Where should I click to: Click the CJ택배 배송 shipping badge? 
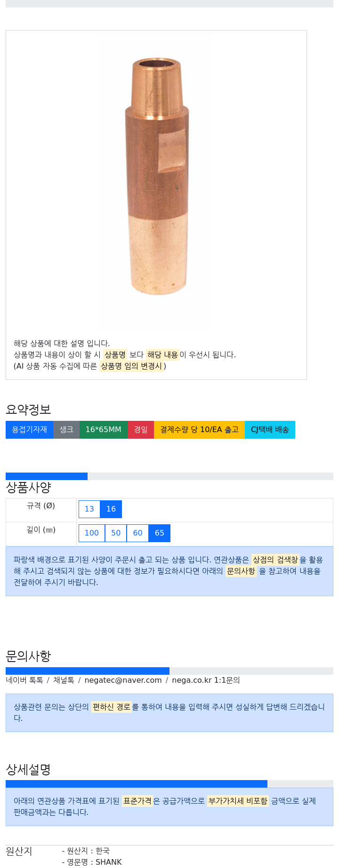[270, 430]
